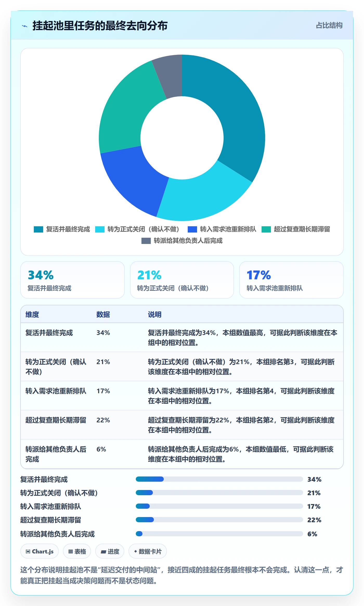Screen dimensions: 364x606
Task: Click the 数据卡片 tag chip
Action: (148, 551)
